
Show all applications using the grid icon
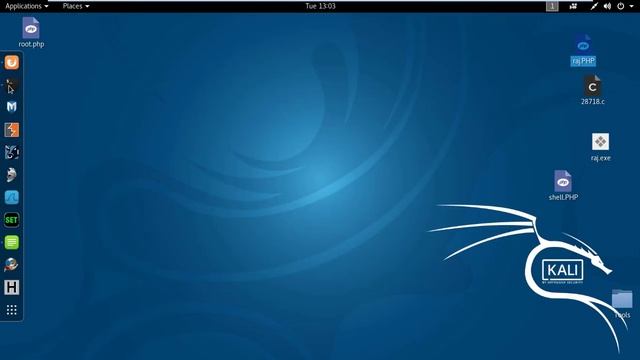pos(11,310)
